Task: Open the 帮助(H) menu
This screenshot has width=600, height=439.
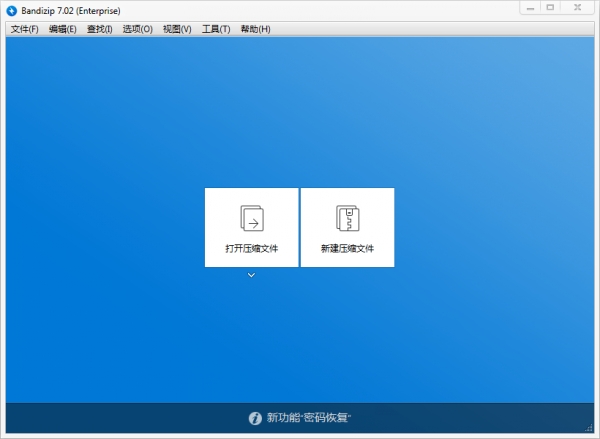Action: pyautogui.click(x=255, y=29)
